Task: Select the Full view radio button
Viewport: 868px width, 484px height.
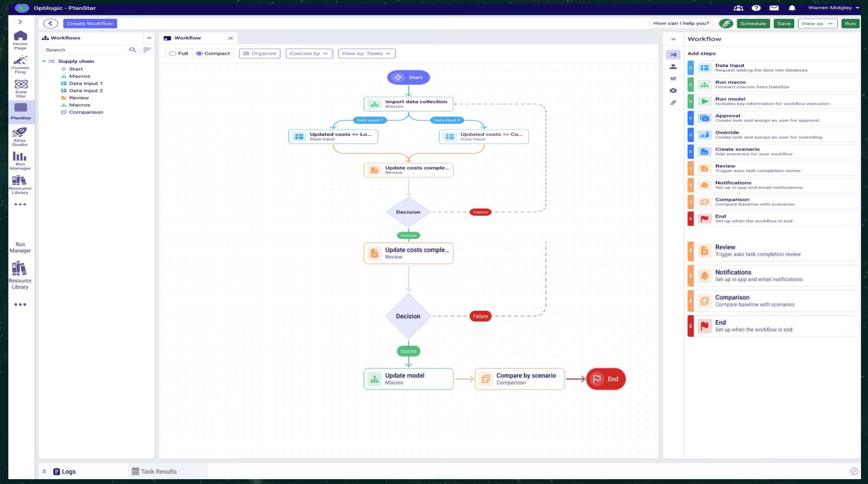Action: pos(173,54)
